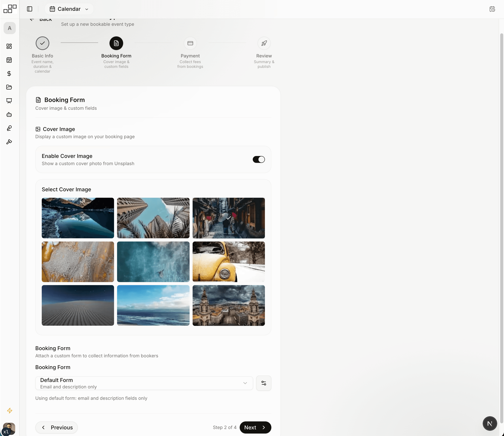The width and height of the screenshot is (504, 436).
Task: Select the Booking Form step circle
Action: pyautogui.click(x=116, y=43)
